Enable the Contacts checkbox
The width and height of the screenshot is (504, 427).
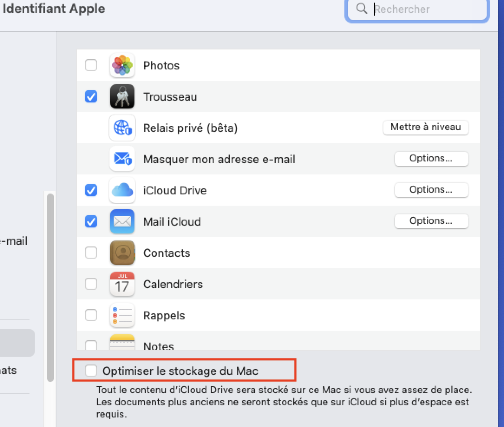91,253
